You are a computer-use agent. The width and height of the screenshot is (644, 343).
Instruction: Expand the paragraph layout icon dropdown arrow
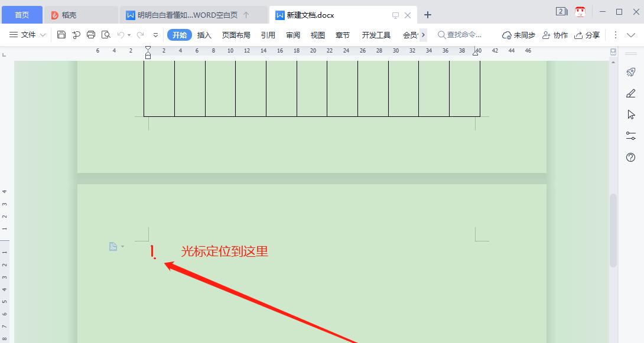[x=122, y=247]
